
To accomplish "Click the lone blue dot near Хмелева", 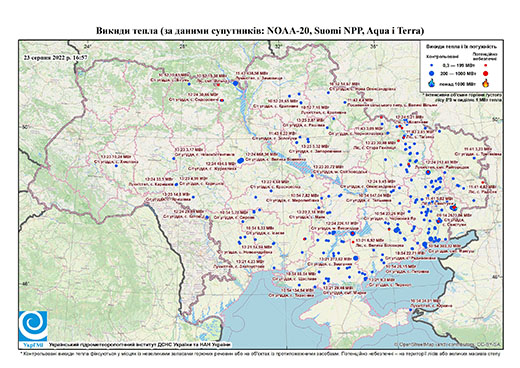I will point(116,166).
